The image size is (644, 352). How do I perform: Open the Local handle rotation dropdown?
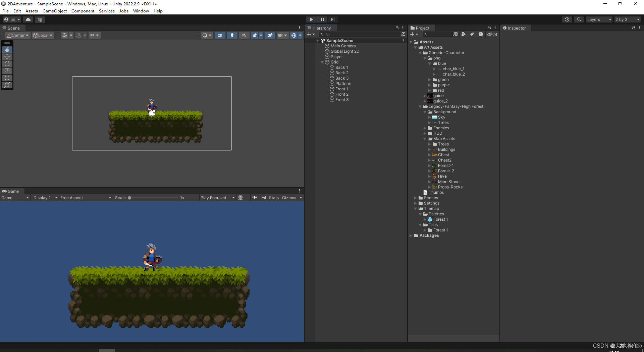click(x=43, y=35)
